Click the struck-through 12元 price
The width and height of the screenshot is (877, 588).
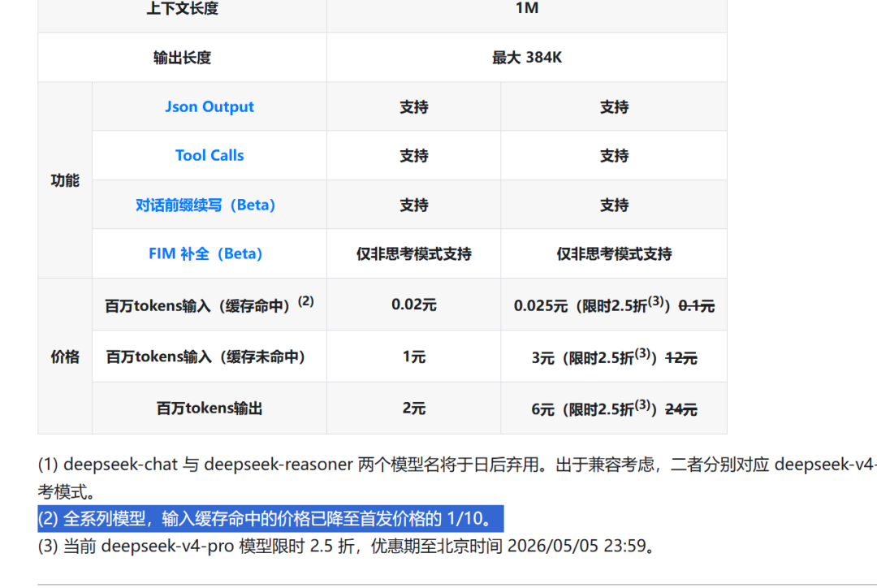pos(680,357)
